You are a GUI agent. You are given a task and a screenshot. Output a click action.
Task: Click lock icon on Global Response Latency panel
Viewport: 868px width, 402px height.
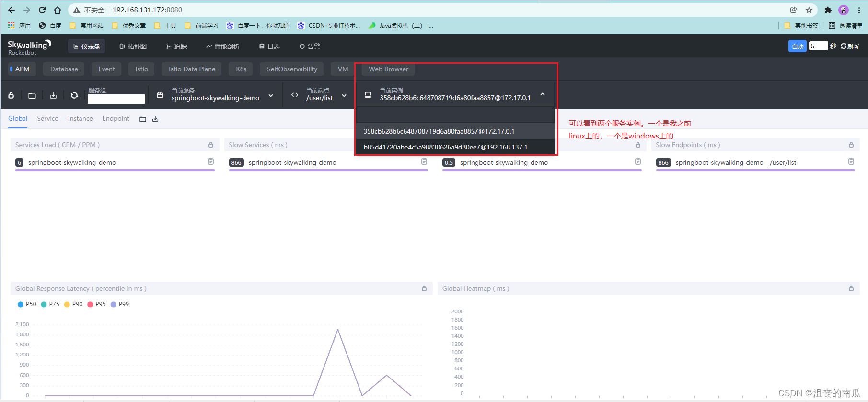[x=424, y=288]
